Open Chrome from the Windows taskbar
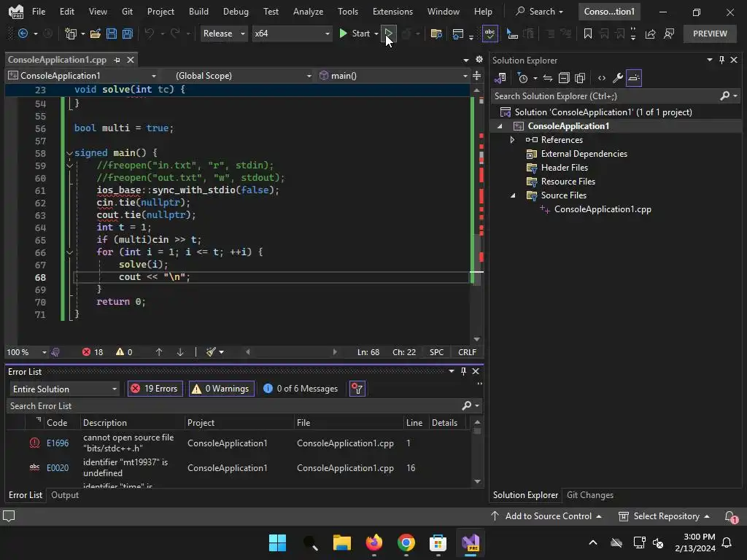 [x=406, y=542]
